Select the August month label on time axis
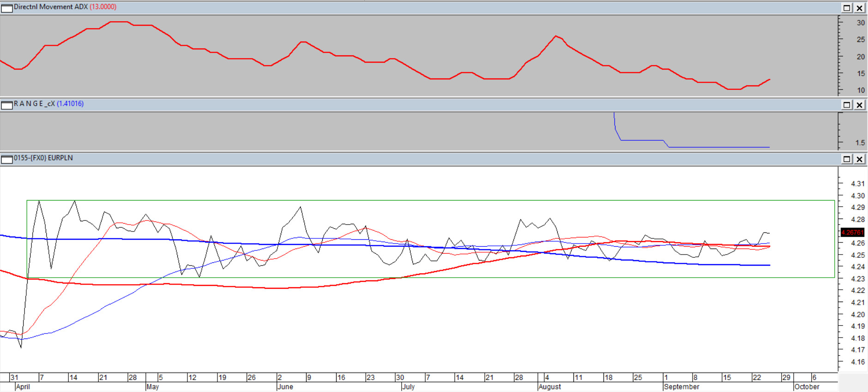 [x=549, y=387]
